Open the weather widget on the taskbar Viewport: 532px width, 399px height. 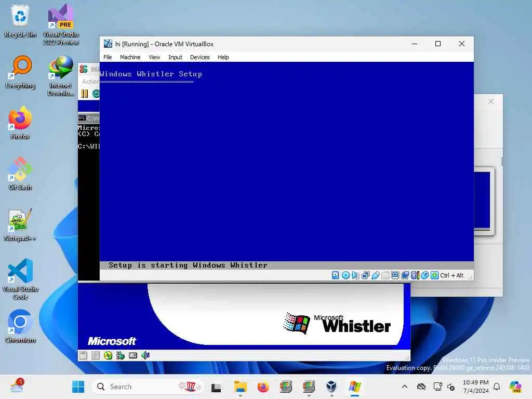17,386
